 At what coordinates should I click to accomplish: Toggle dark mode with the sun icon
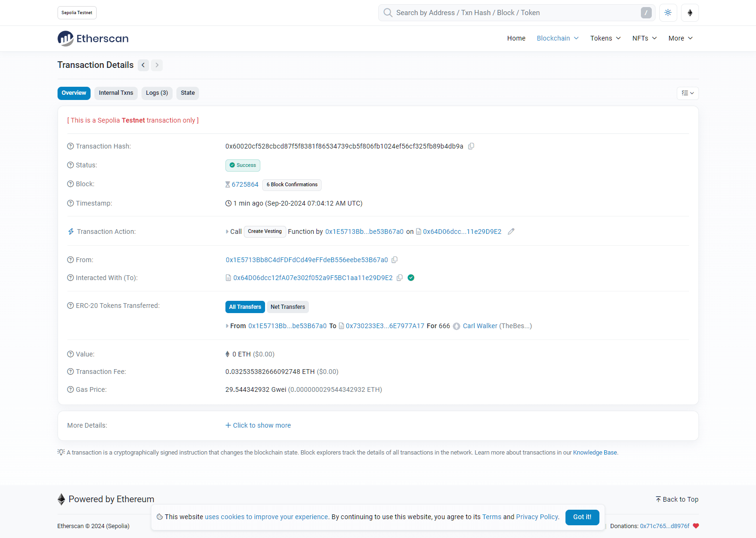668,13
